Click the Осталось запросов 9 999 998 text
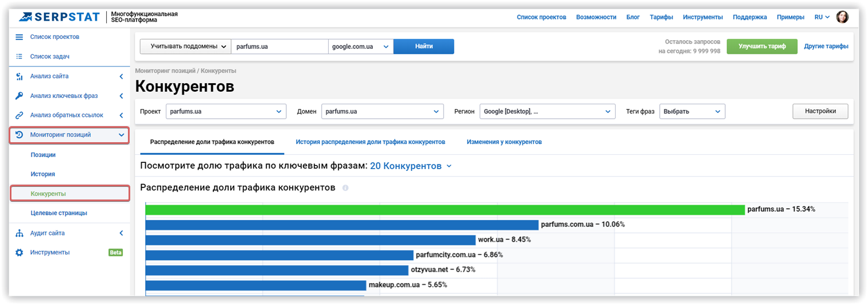The width and height of the screenshot is (868, 305). [689, 46]
